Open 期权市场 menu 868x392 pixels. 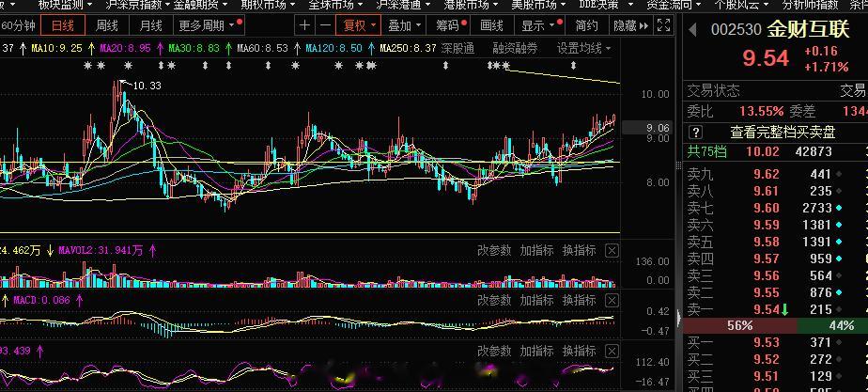point(268,5)
